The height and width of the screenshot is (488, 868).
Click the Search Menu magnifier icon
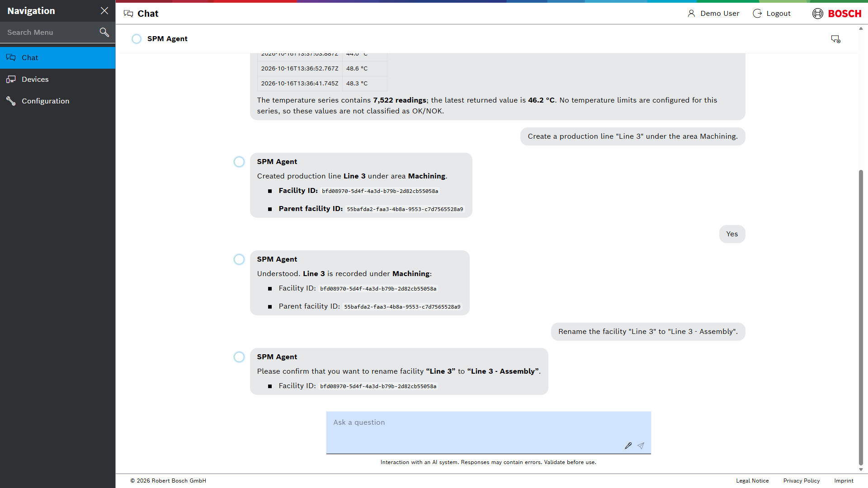click(104, 32)
